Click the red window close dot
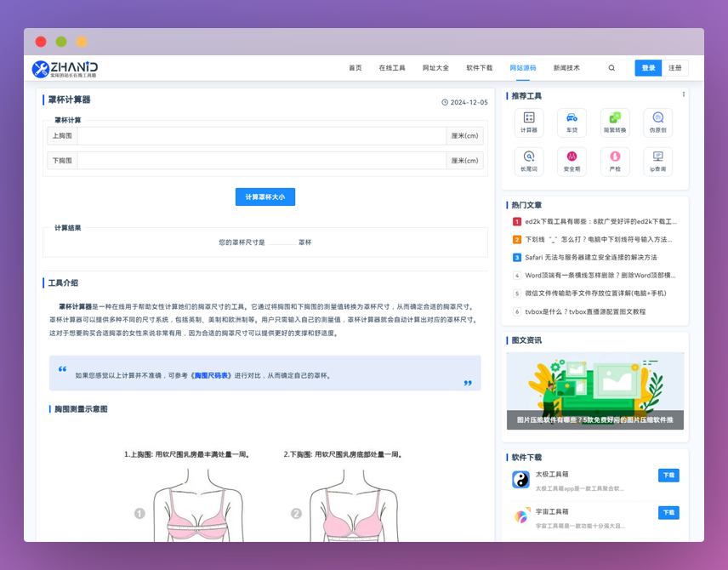Viewport: 728px width, 570px height. [x=41, y=42]
